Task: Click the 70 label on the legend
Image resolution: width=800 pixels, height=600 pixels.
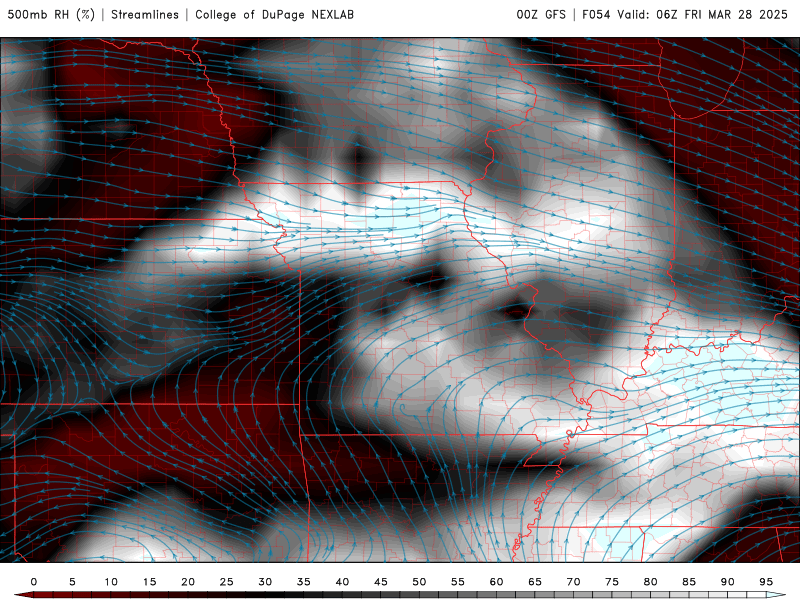Action: click(x=573, y=582)
